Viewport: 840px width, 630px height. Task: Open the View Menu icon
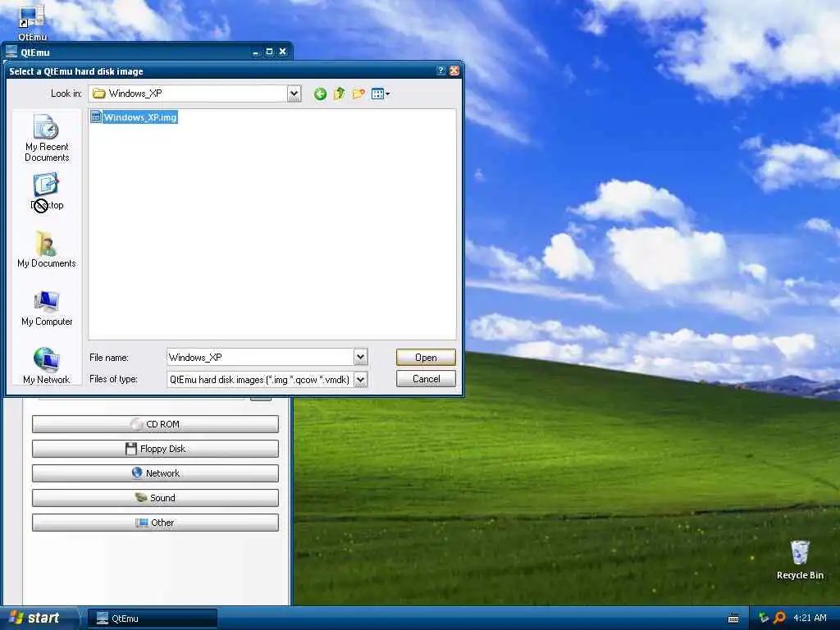[381, 94]
